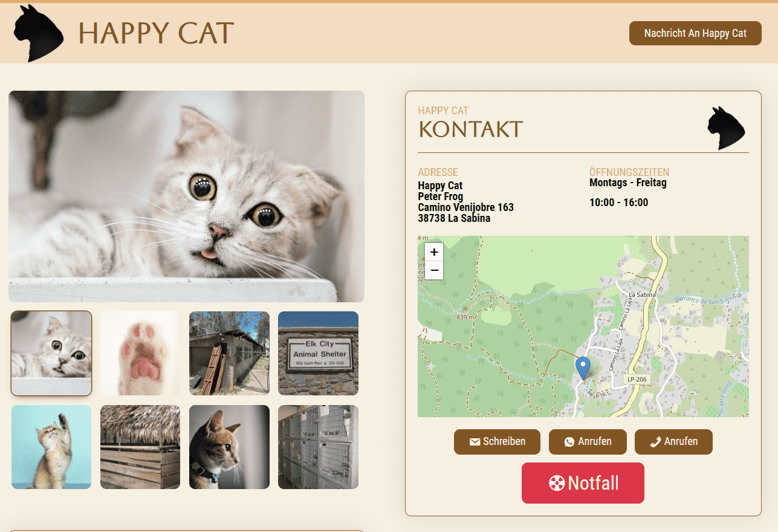Screen dimensions: 778x532
Task: Click the large main kitten photo
Action: point(186,196)
